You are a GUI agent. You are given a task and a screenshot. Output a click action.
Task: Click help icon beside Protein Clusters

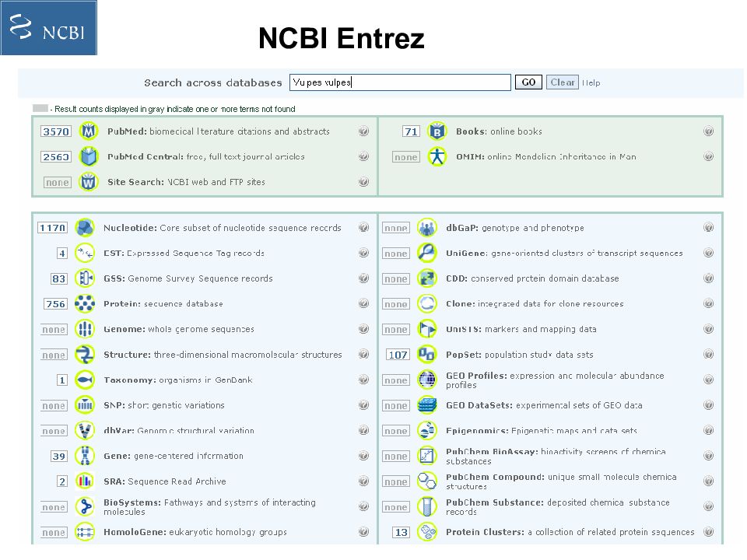point(708,531)
